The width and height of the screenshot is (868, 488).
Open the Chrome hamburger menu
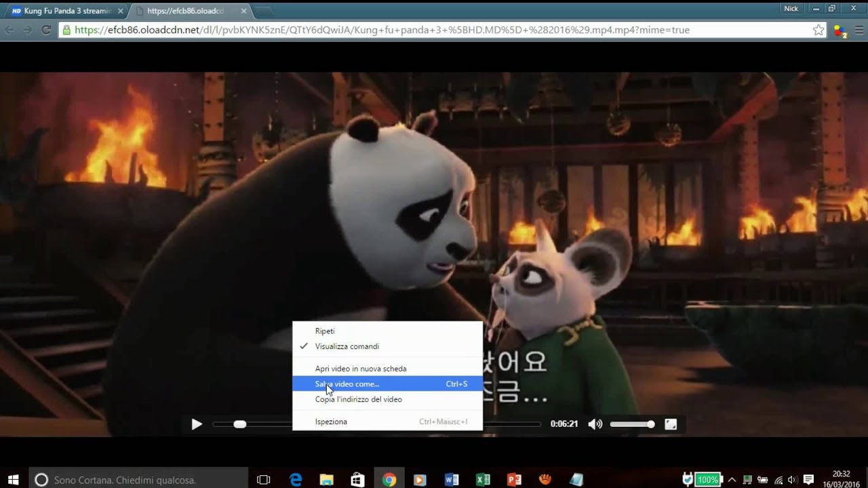click(x=859, y=30)
